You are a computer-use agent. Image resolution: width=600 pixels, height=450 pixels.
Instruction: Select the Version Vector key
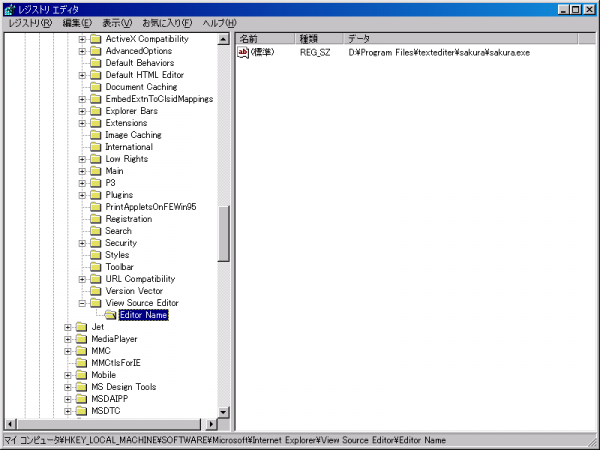(x=133, y=291)
